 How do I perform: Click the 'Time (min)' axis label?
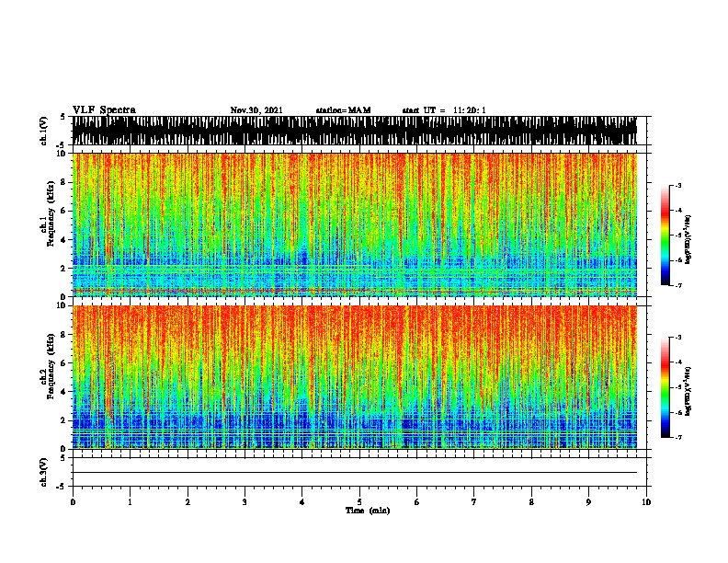click(x=368, y=511)
